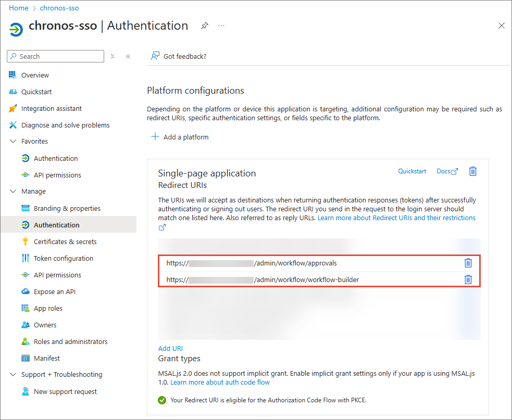Collapse the sidebar with double-chevron icon
The image size is (512, 420).
pos(128,56)
